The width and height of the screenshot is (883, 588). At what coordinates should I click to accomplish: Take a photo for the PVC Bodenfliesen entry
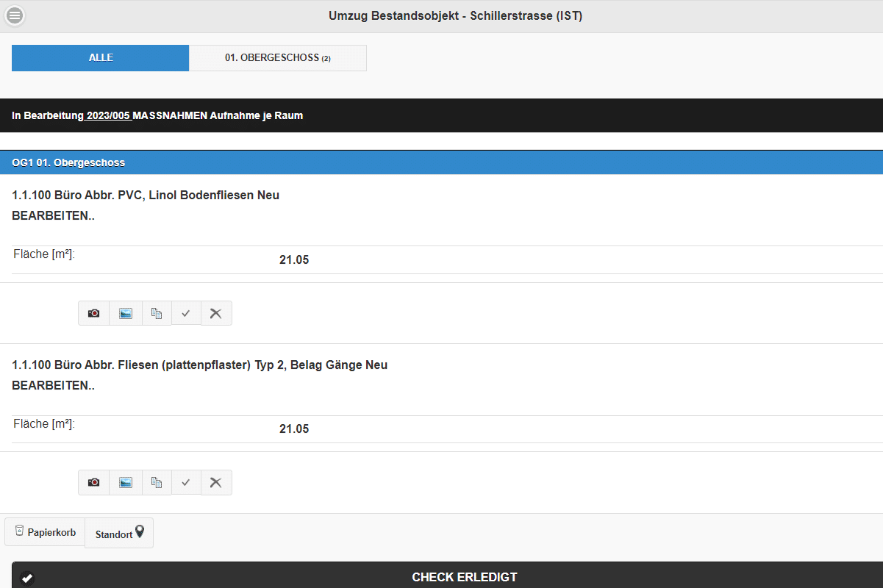pos(93,312)
